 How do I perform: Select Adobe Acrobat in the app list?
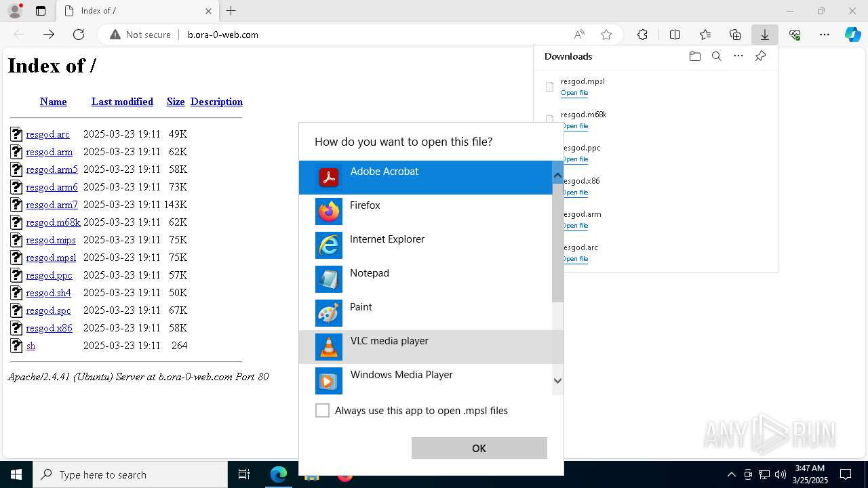point(426,178)
